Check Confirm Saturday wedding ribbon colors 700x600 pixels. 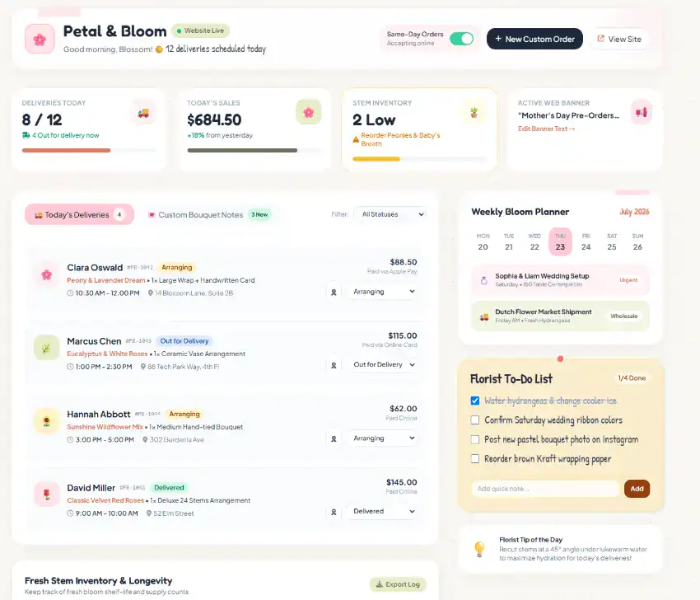pos(475,420)
